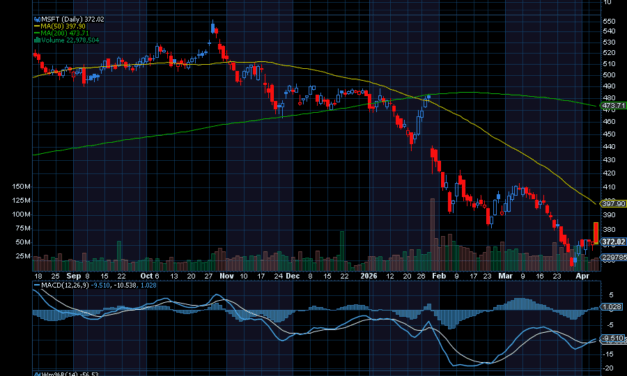Select the MSFT (Daily) 372.02 legend label
Image resolution: width=627 pixels, height=376 pixels.
72,19
